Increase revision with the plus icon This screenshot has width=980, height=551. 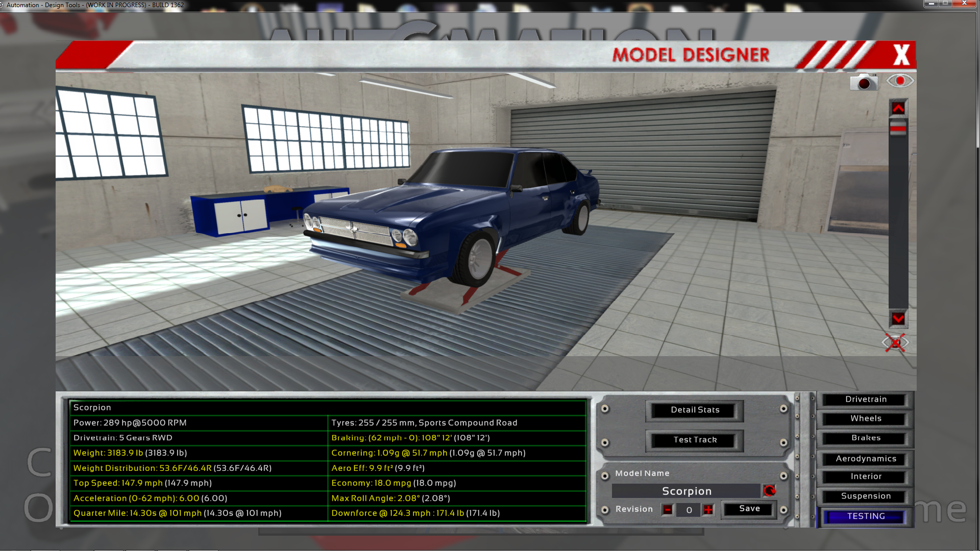point(708,510)
